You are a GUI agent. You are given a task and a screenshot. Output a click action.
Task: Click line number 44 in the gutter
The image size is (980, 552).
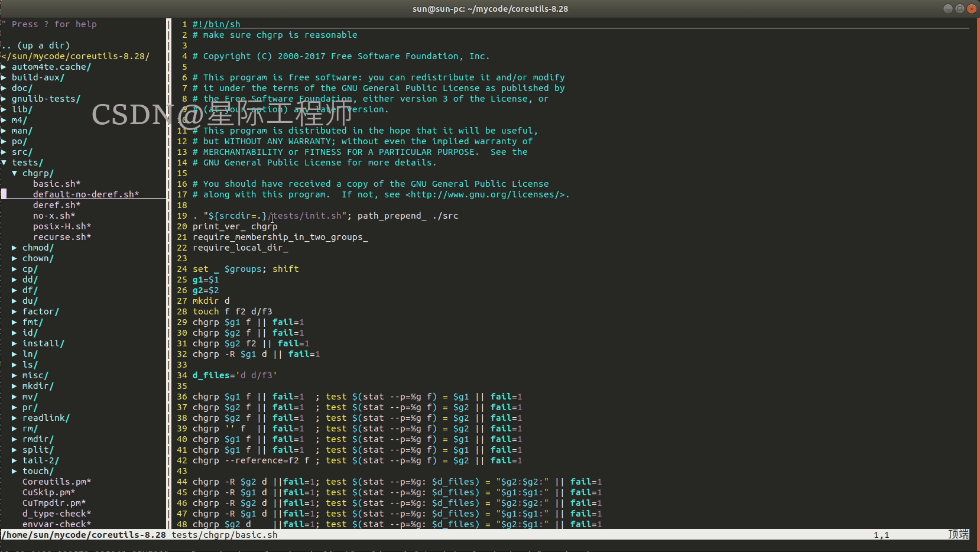pos(182,482)
